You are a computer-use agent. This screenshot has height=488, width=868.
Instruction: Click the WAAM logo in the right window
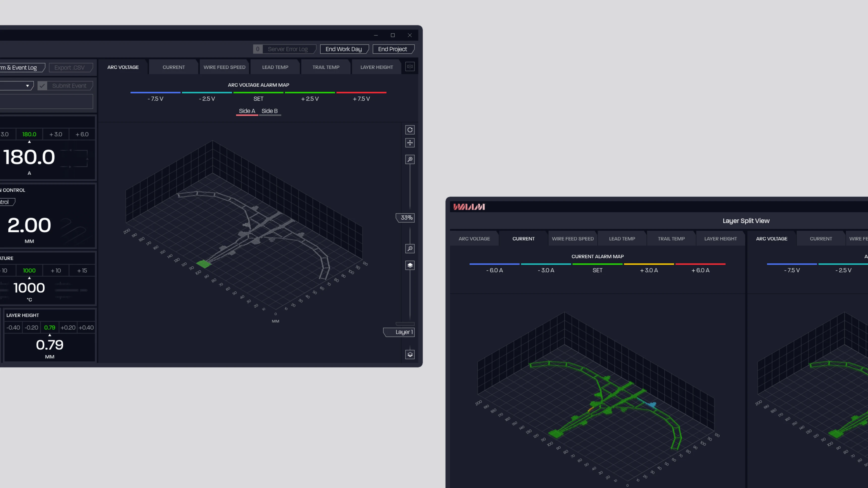click(469, 207)
